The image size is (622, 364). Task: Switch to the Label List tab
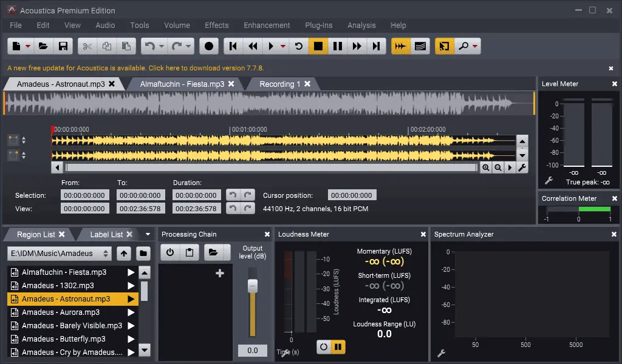[x=106, y=235]
